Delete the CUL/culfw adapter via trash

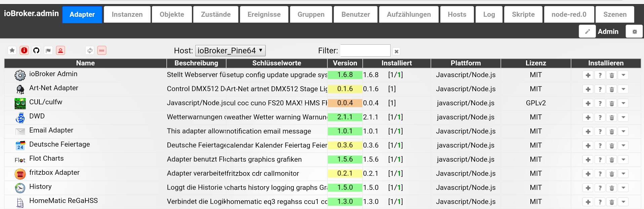coord(612,103)
